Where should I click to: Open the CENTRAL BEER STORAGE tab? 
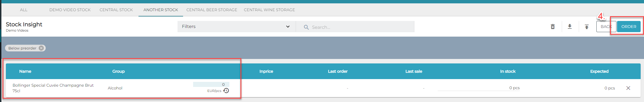pyautogui.click(x=212, y=10)
